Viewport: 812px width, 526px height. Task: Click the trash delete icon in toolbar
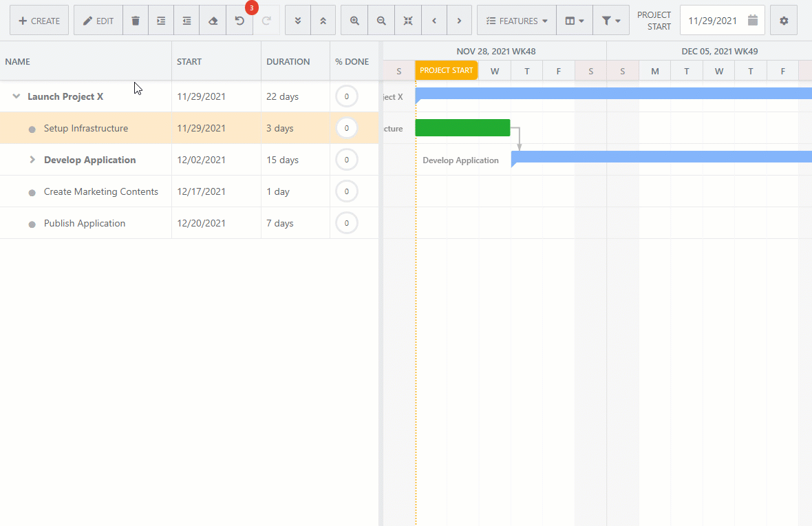coord(136,21)
